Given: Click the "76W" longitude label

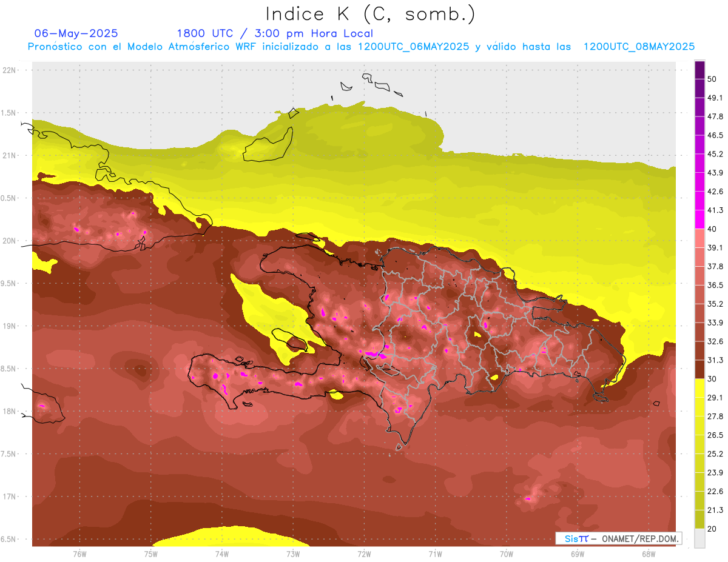Looking at the screenshot, I should coord(79,554).
